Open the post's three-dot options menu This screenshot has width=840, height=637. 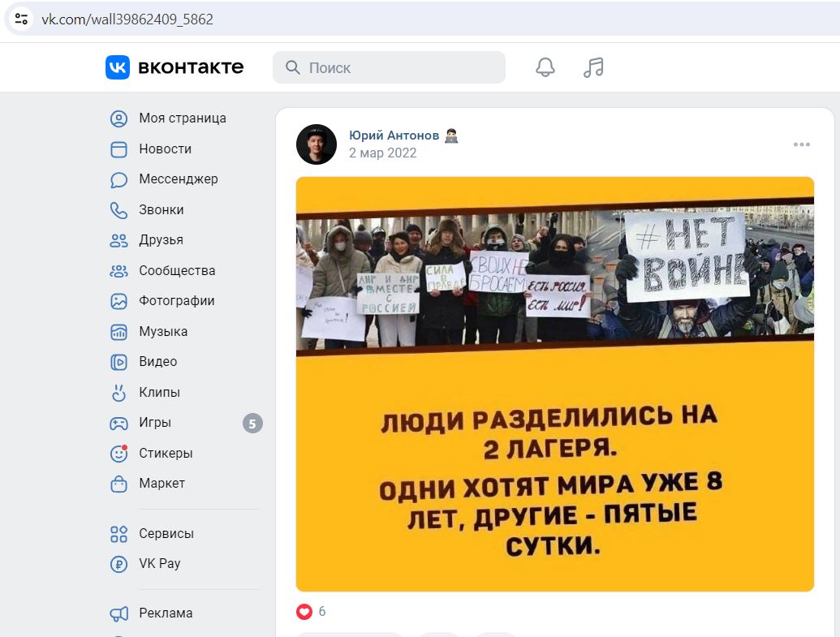[801, 144]
